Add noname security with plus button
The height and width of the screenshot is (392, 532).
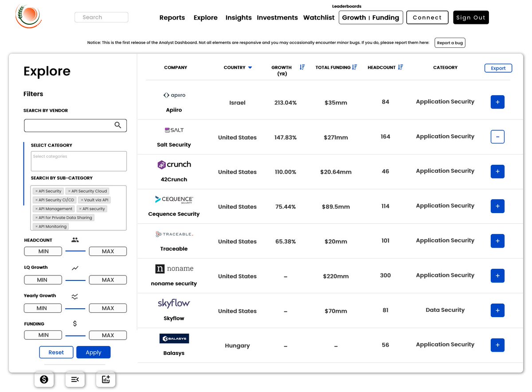pos(497,276)
